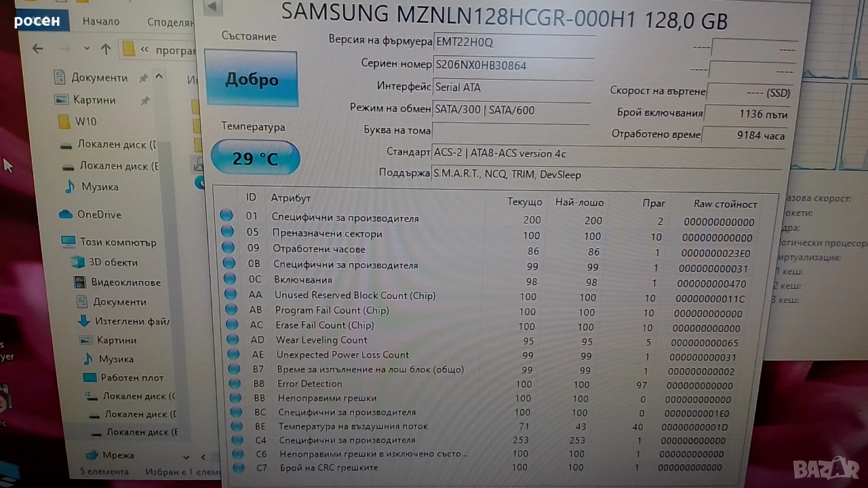Click the Добро health status button

252,79
